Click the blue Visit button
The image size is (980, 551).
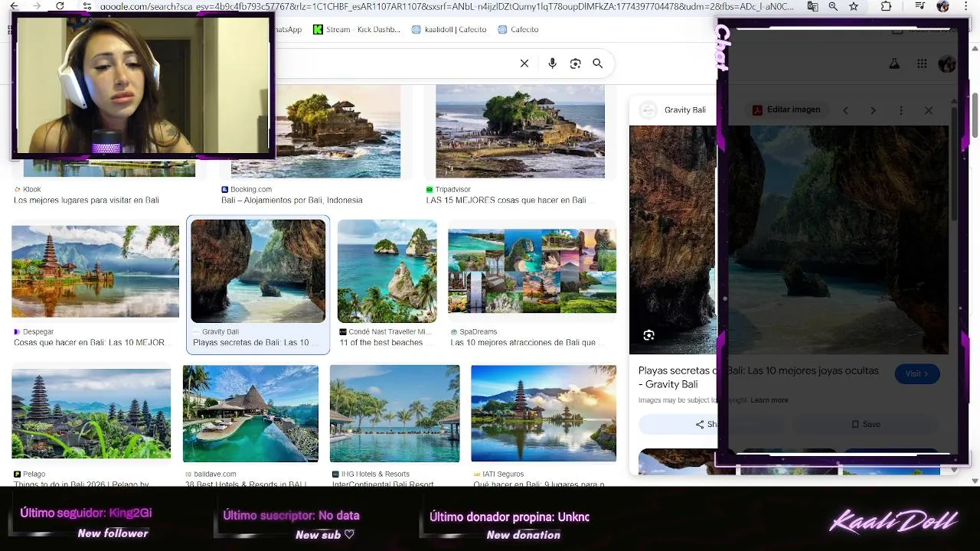916,373
